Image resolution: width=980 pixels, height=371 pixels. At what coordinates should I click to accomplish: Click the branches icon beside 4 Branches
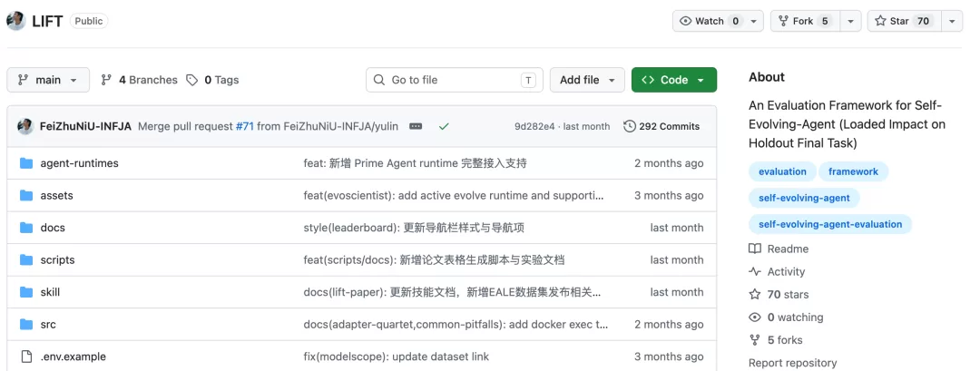pyautogui.click(x=106, y=80)
